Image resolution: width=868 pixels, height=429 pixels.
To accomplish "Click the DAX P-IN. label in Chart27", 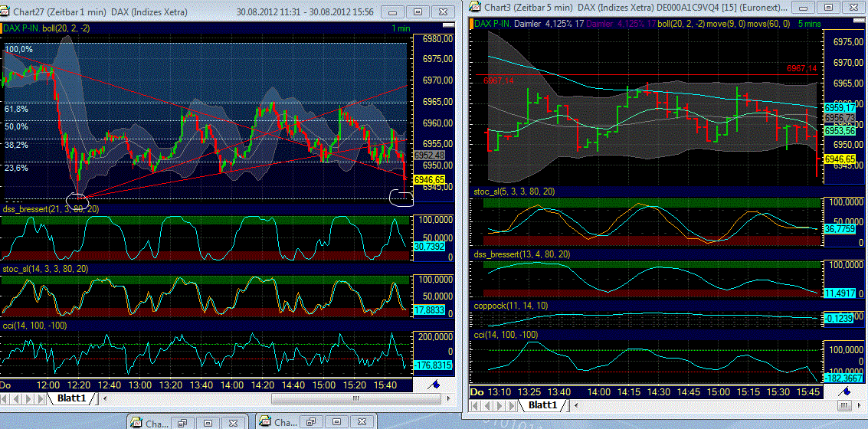I will (x=21, y=28).
